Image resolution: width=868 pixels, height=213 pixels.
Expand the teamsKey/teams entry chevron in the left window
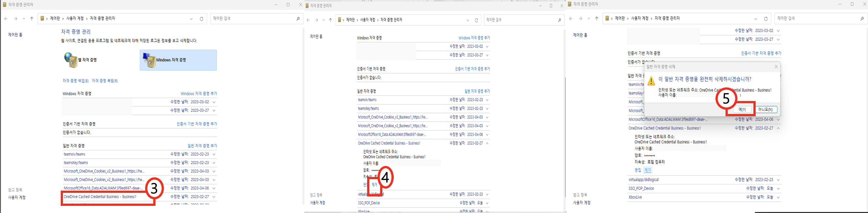click(x=214, y=163)
